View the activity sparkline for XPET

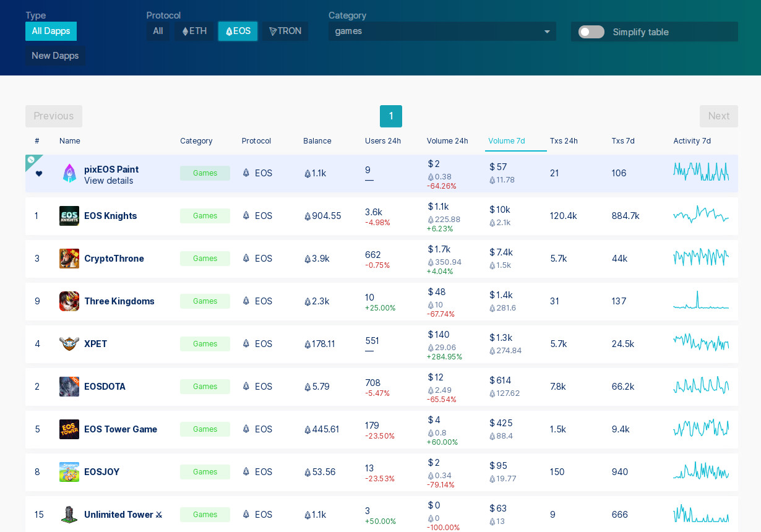tap(701, 342)
